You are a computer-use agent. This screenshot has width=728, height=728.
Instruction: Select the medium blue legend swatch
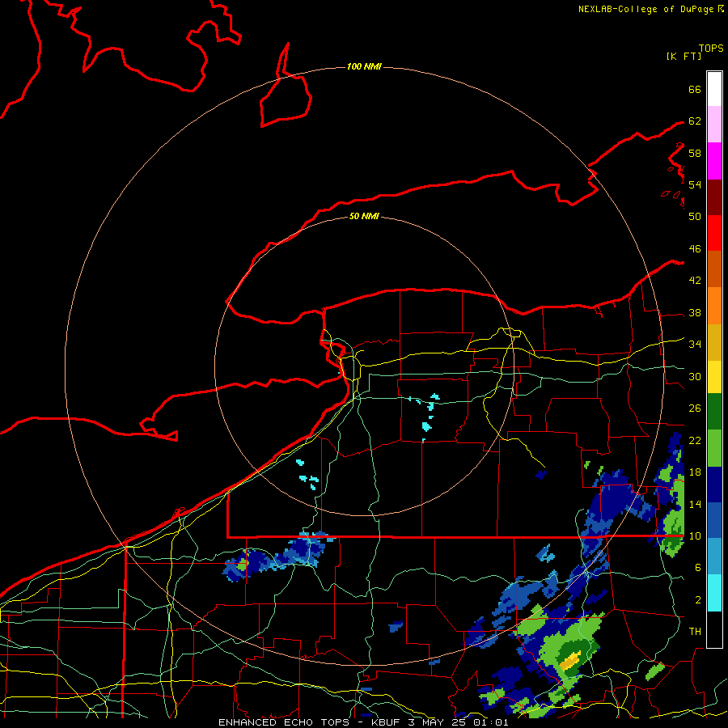(714, 520)
